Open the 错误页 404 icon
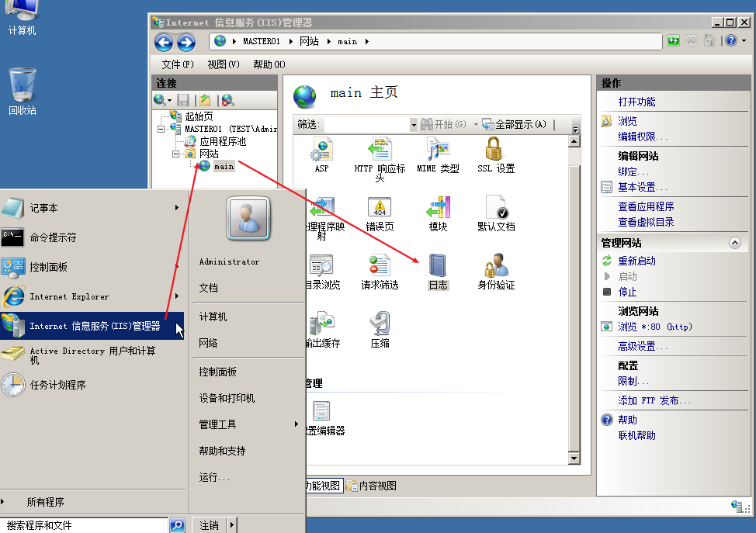 tap(380, 208)
